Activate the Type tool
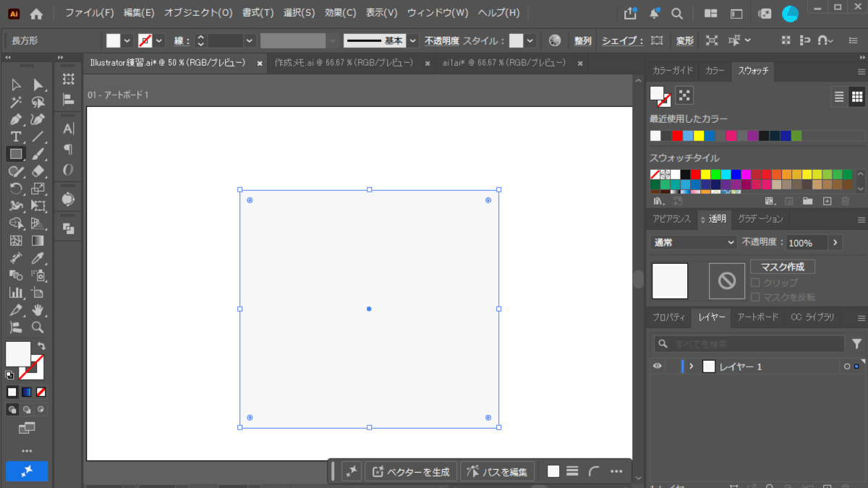 pos(16,137)
